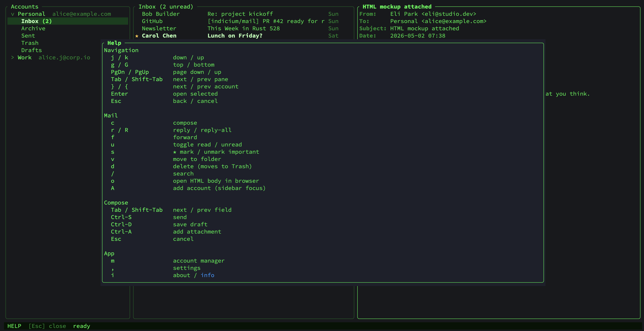Click the star icon in mark important row
Screen dimensions: 644x331
point(175,152)
